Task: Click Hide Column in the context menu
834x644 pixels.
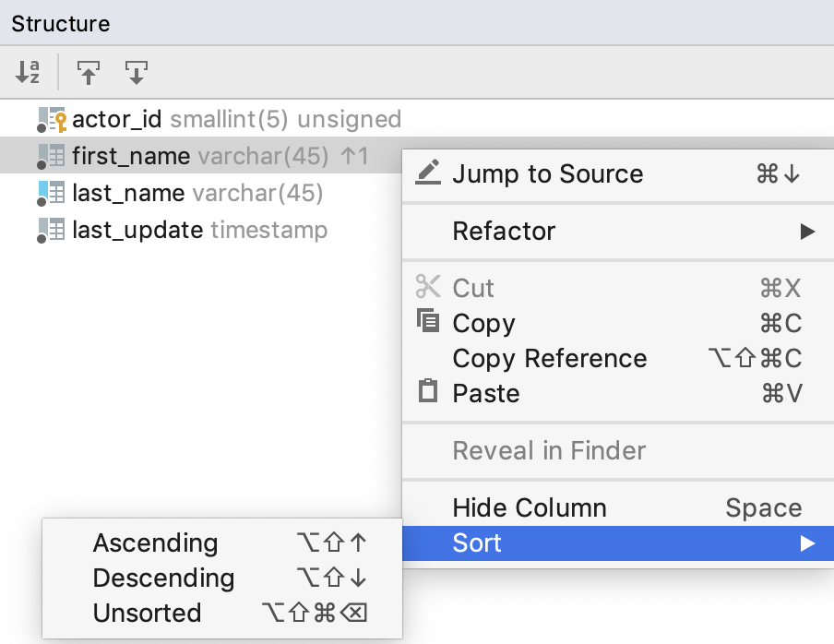Action: tap(529, 507)
